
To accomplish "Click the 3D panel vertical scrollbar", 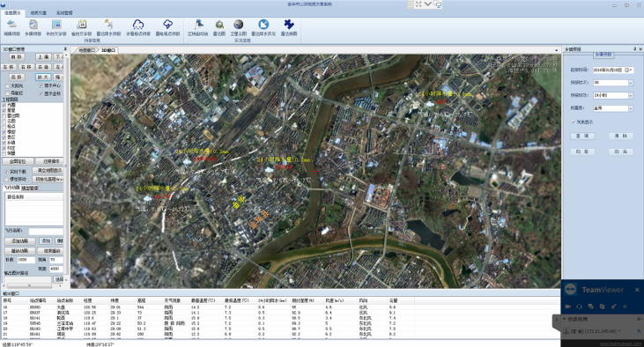I will tap(66, 165).
